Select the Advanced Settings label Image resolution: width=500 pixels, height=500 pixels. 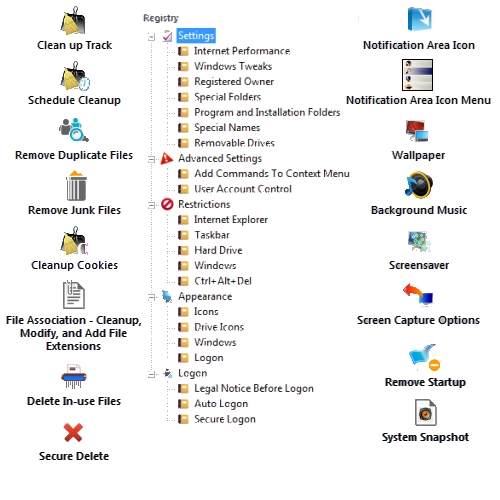(220, 158)
